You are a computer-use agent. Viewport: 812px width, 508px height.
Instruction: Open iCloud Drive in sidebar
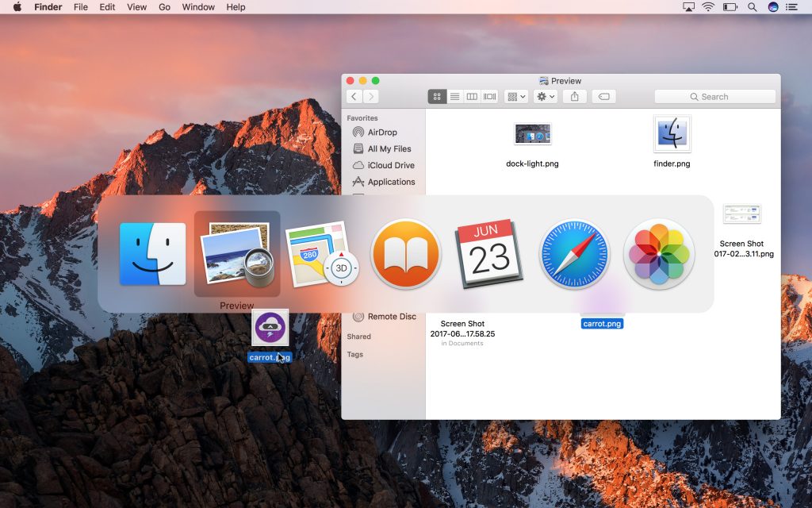point(383,165)
